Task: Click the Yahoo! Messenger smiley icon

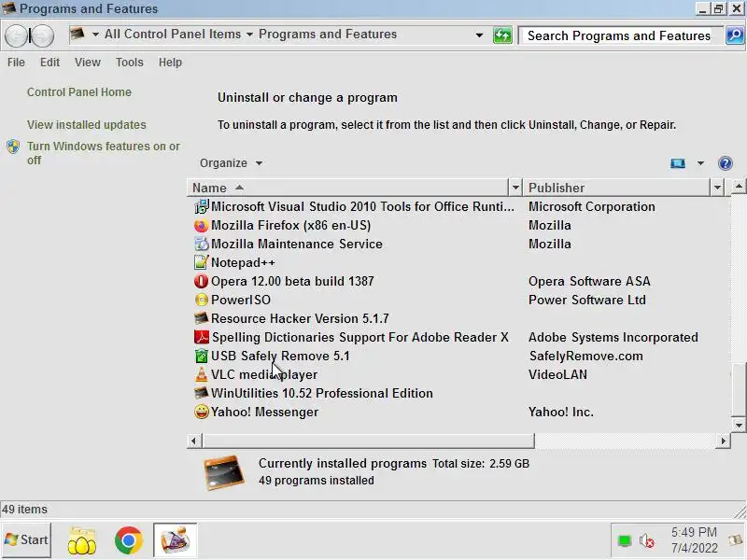Action: point(202,412)
